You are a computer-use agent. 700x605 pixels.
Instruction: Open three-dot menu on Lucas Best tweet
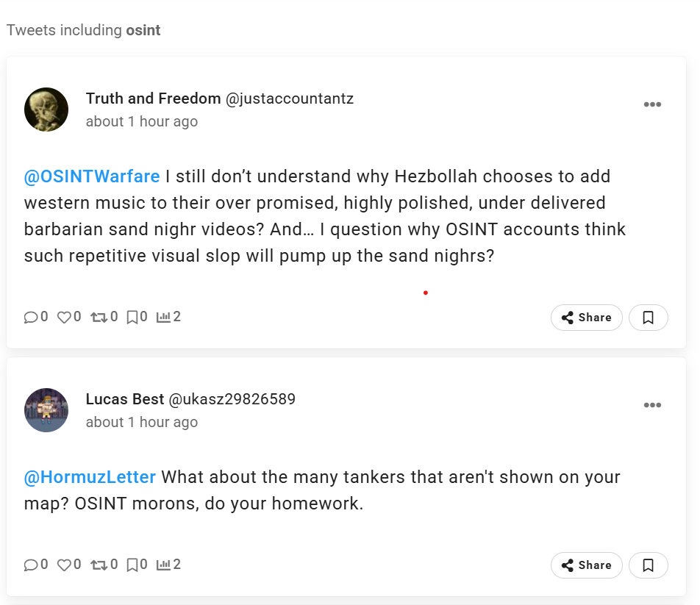(x=652, y=406)
